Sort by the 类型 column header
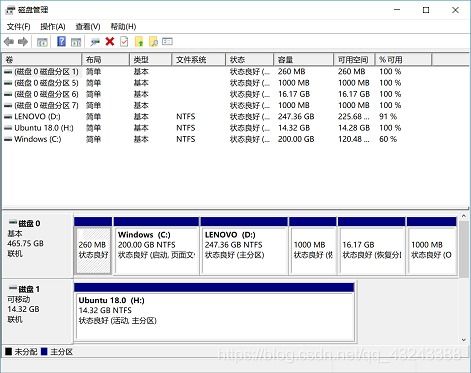 pos(151,60)
